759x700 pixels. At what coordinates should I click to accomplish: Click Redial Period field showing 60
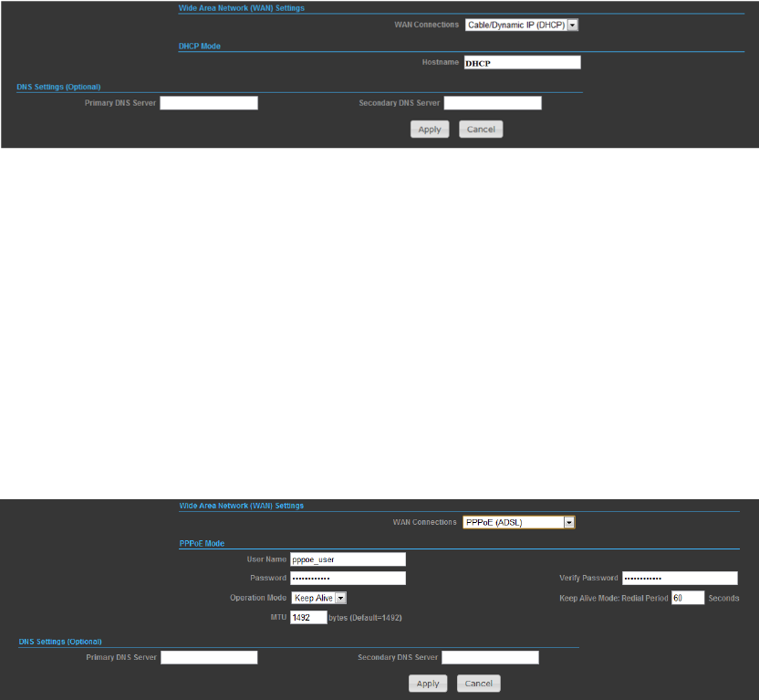click(687, 598)
